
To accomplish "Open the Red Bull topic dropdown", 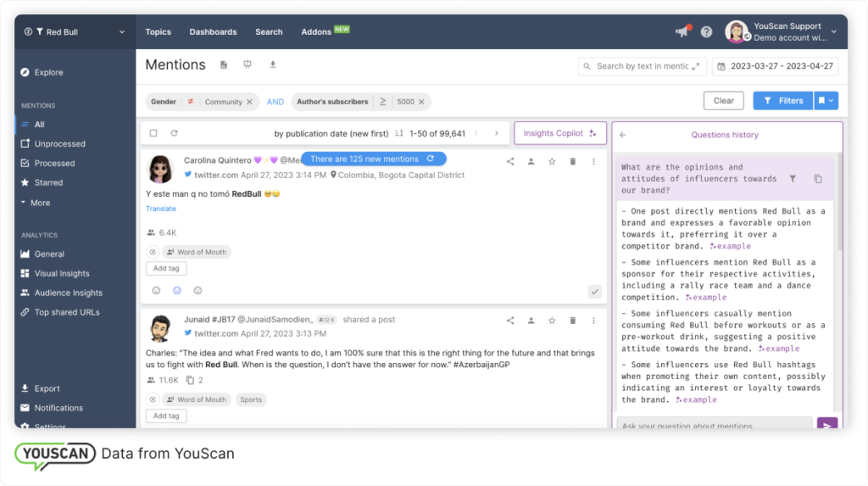I will (x=75, y=32).
